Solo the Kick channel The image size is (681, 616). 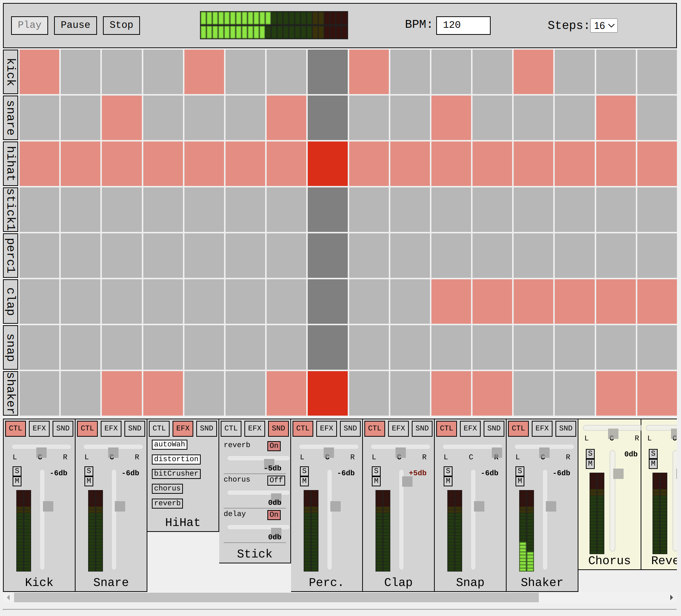click(x=17, y=471)
